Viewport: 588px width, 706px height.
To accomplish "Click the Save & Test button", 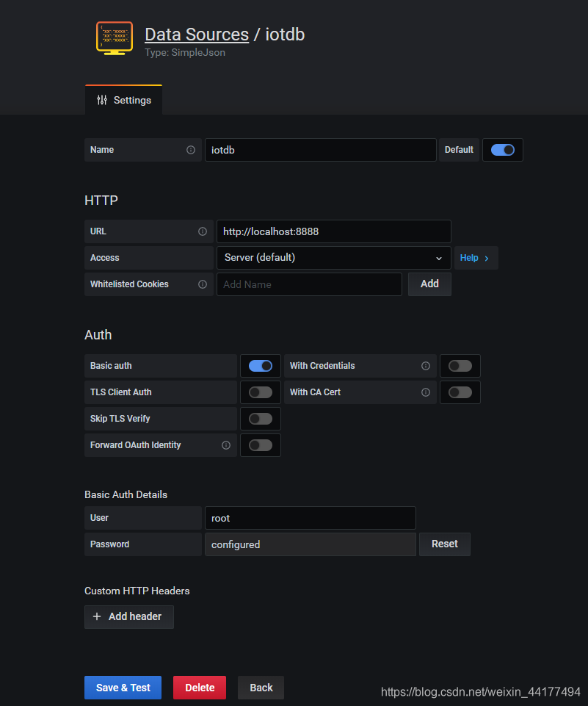I will pyautogui.click(x=123, y=688).
